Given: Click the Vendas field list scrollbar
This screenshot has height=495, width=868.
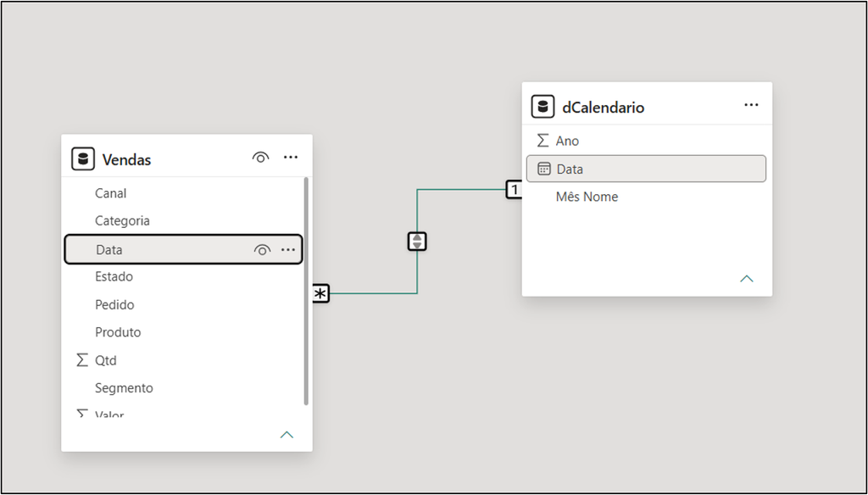Looking at the screenshot, I should click(x=306, y=292).
